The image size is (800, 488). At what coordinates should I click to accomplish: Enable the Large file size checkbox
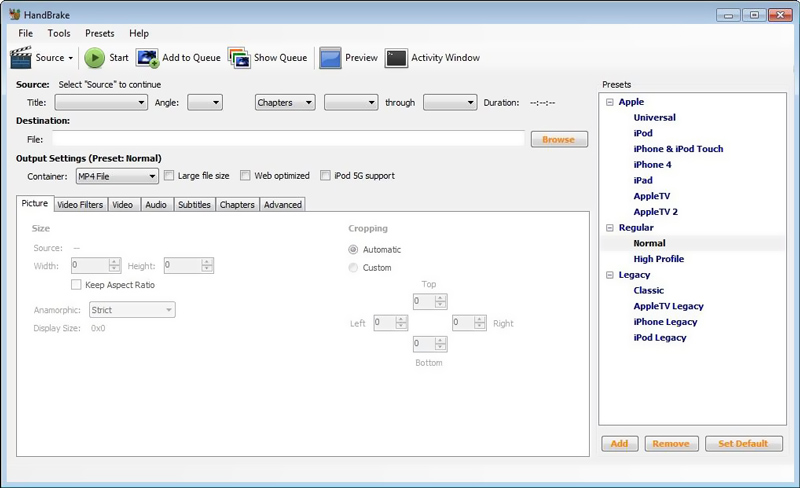click(x=169, y=176)
